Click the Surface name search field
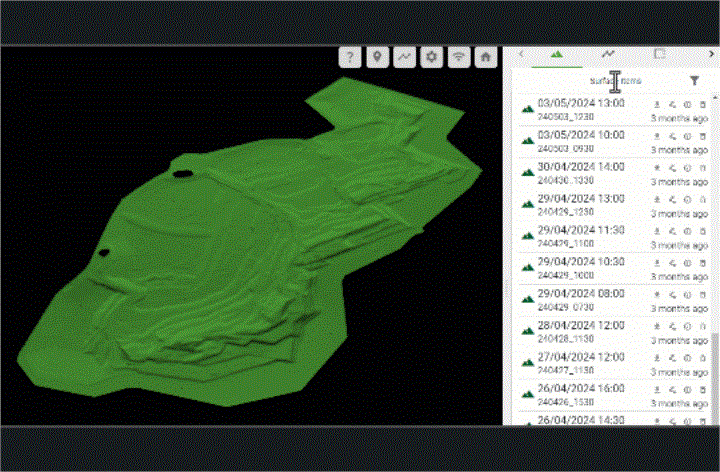The height and width of the screenshot is (472, 720). click(615, 81)
